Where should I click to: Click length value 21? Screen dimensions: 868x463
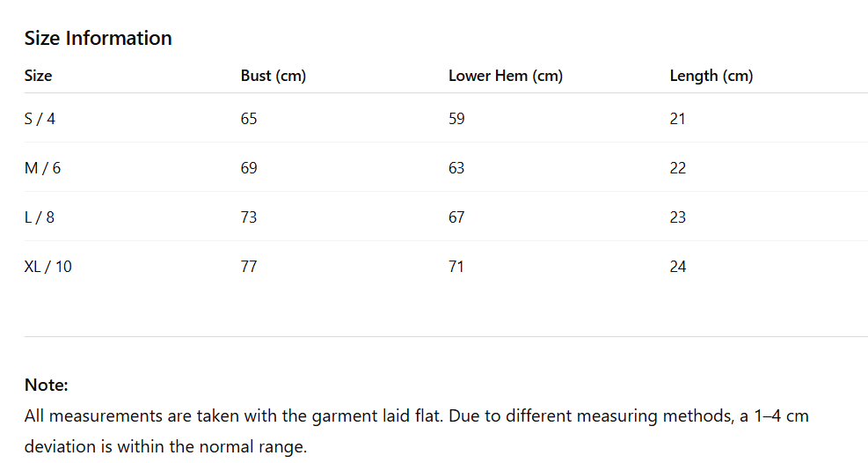coord(677,119)
